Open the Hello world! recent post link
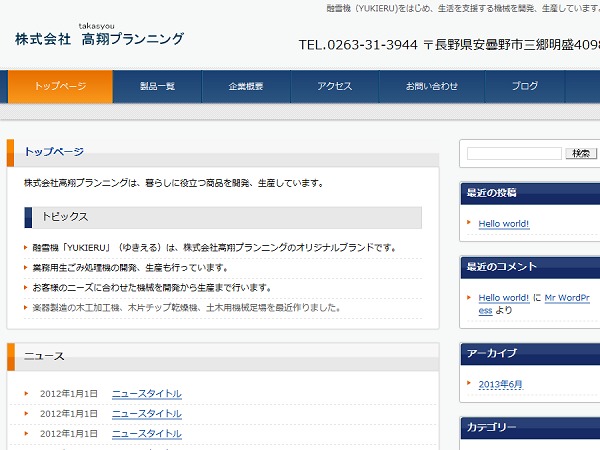Screen dimensions: 600x450 pos(504,224)
